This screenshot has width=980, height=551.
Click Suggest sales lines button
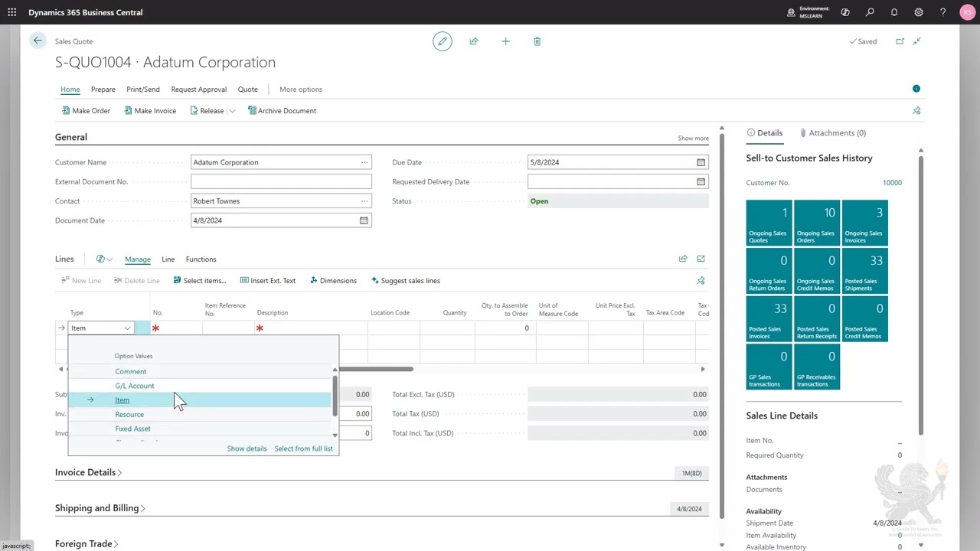(x=405, y=281)
